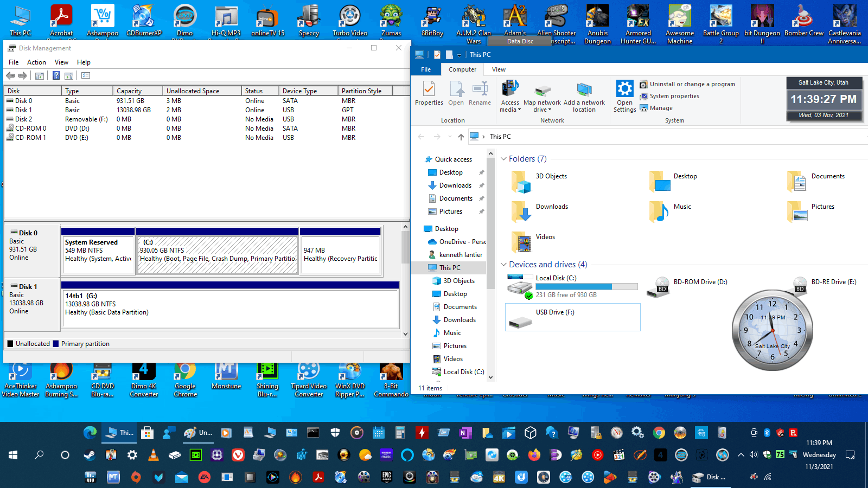Image resolution: width=868 pixels, height=488 pixels.
Task: Click the Properties icon in Explorer ribbon
Action: [x=429, y=93]
